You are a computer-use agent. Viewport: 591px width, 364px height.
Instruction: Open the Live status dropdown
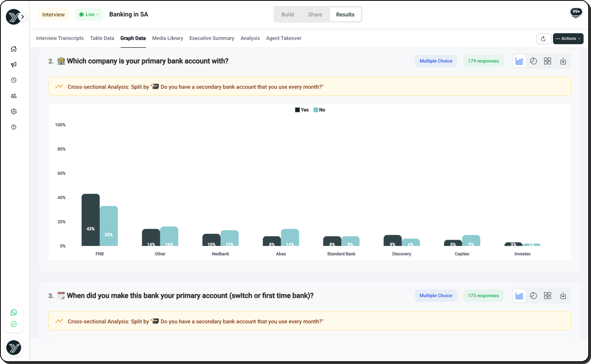89,14
